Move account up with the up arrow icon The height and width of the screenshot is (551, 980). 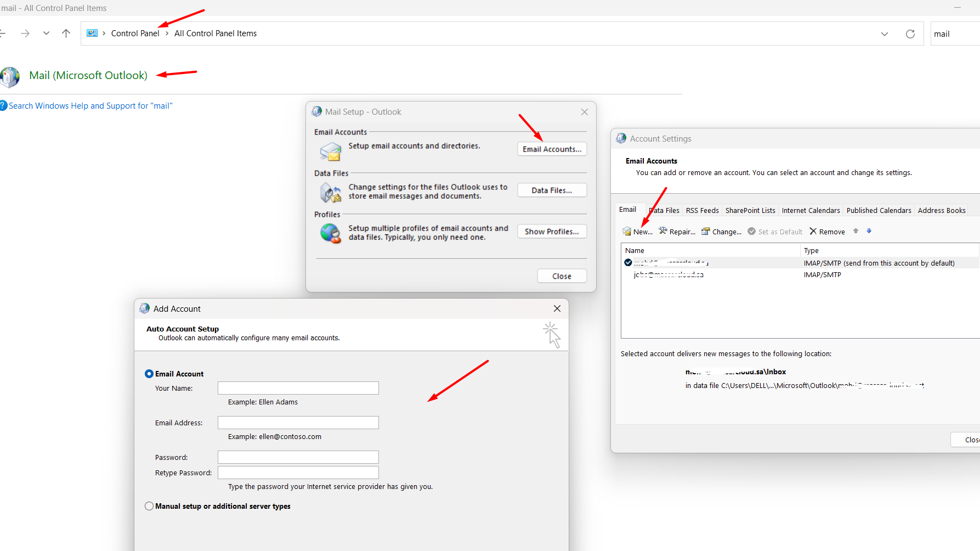point(856,231)
